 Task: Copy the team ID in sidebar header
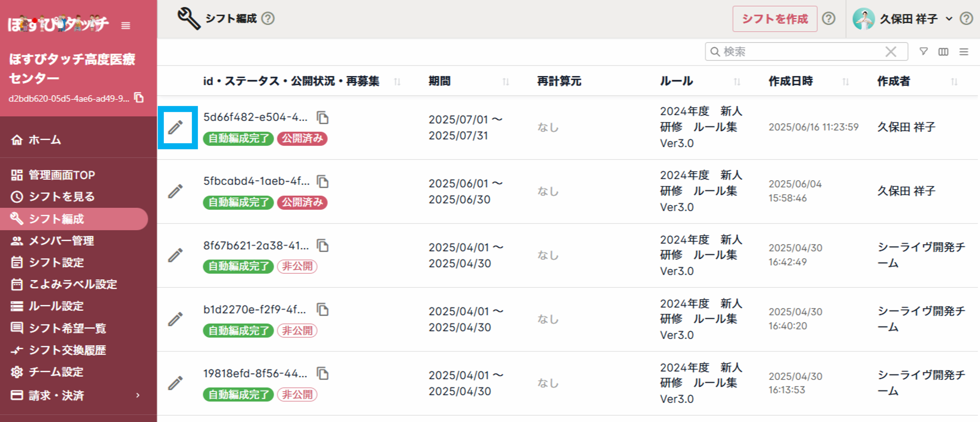(x=139, y=98)
